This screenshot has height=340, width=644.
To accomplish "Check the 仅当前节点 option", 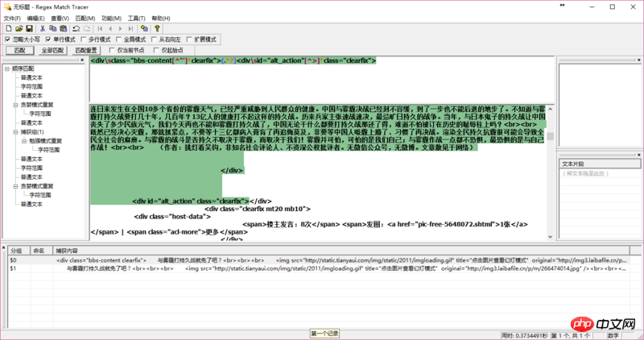I will click(112, 50).
